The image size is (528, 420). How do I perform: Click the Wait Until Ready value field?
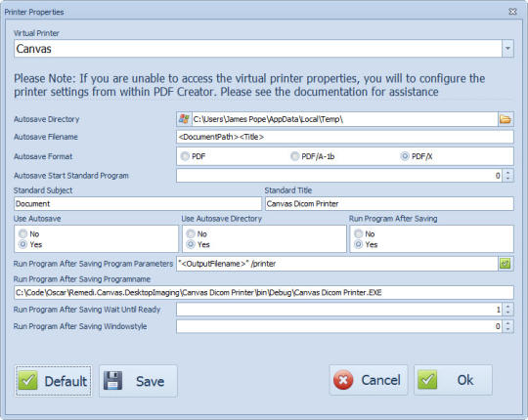(339, 310)
